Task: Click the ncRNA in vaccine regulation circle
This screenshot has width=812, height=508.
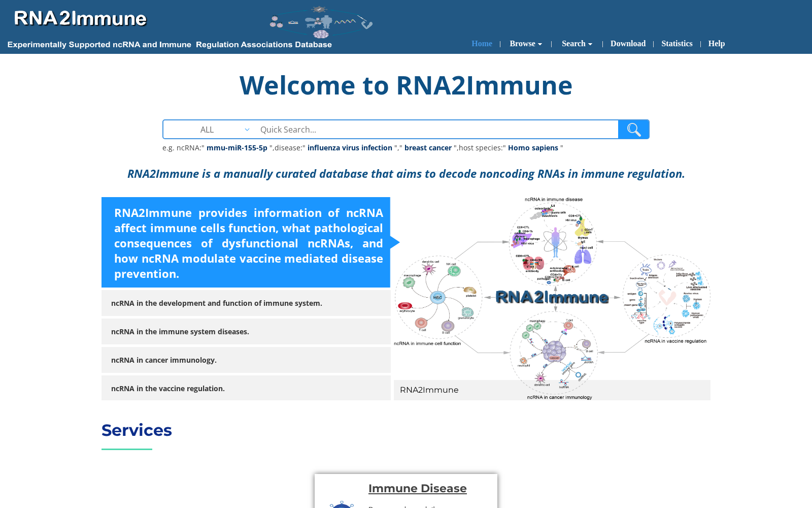Action: click(666, 297)
